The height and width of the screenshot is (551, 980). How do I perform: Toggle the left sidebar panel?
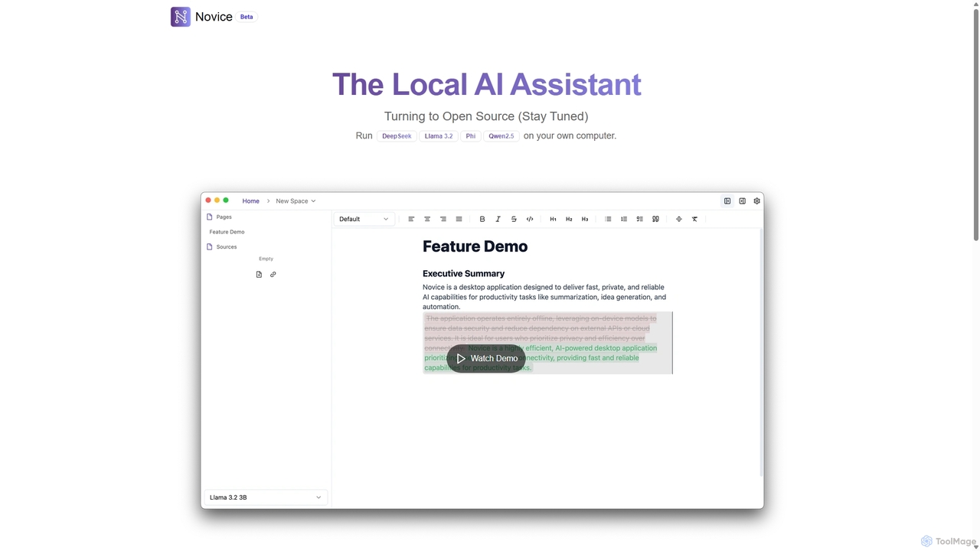pyautogui.click(x=727, y=201)
